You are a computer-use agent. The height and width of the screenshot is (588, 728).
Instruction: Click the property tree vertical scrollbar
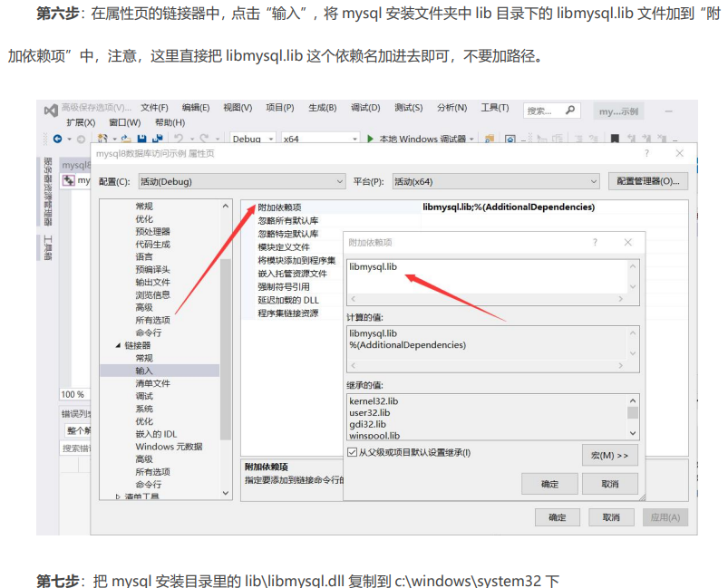[x=226, y=349]
